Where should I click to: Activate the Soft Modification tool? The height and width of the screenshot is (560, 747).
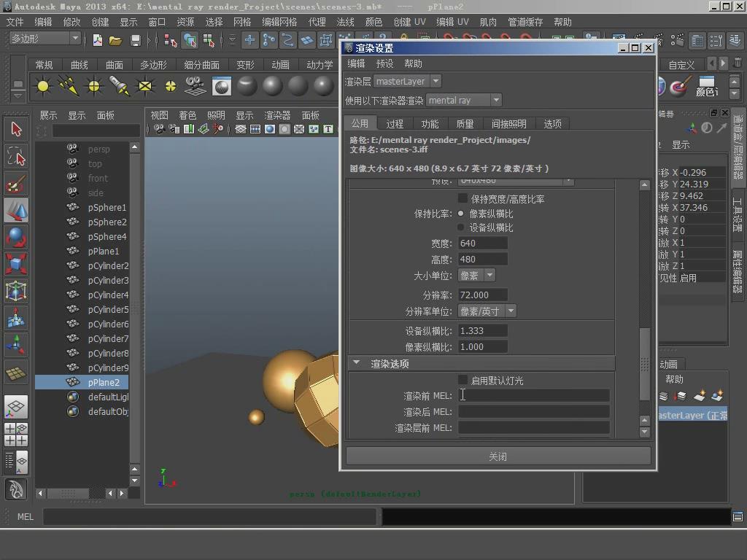tap(16, 318)
